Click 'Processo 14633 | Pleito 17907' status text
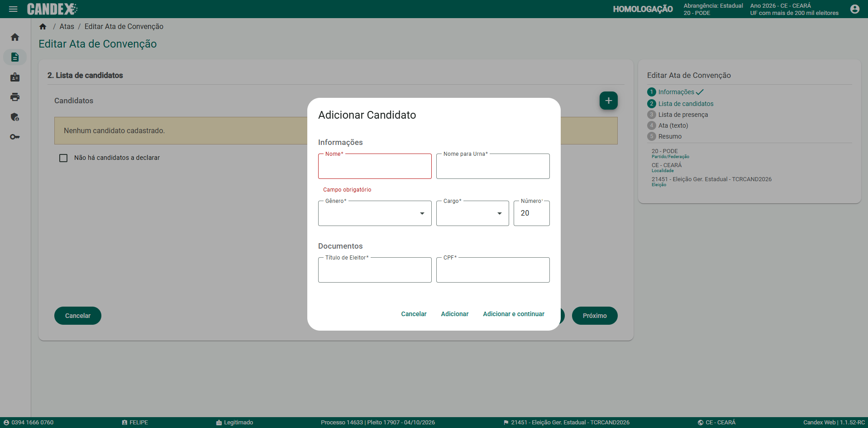 click(378, 423)
